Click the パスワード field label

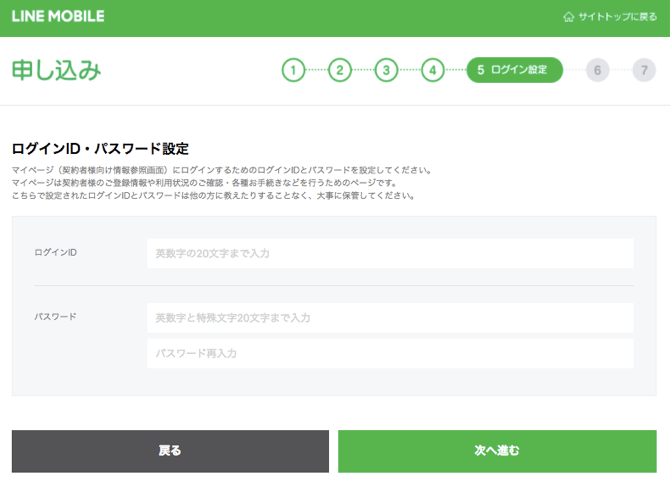pos(56,317)
